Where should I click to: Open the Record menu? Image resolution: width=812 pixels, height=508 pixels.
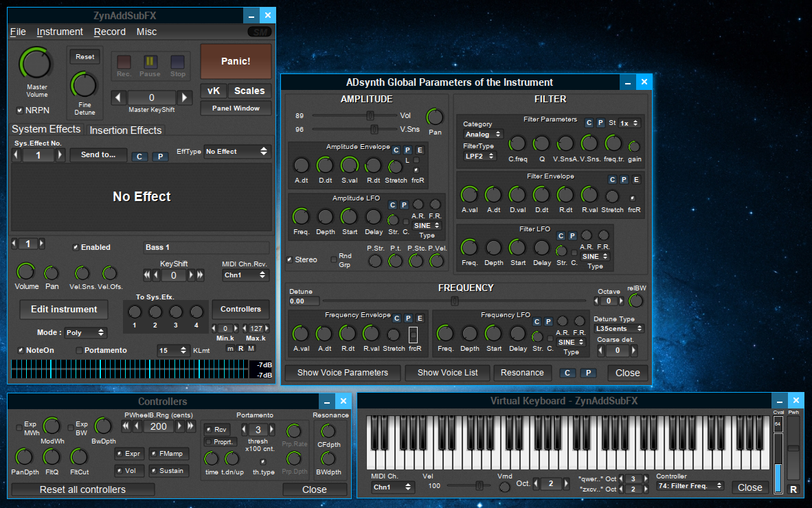(x=110, y=32)
